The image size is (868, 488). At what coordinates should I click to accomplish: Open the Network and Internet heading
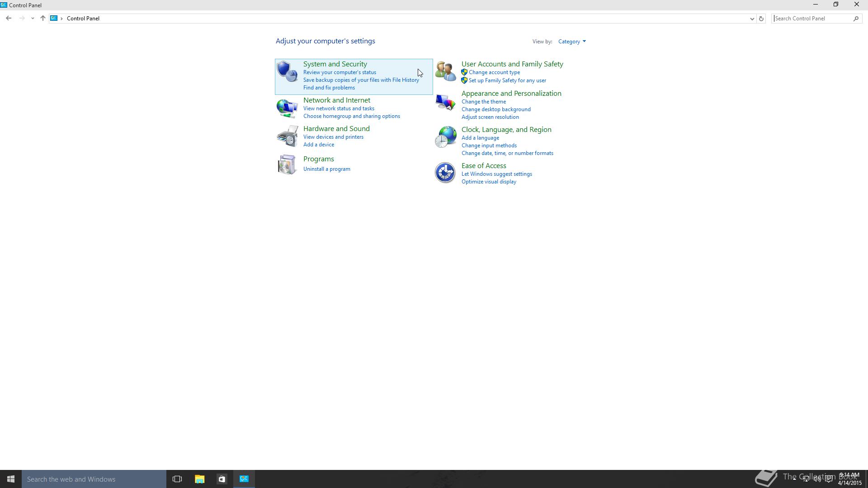tap(337, 100)
